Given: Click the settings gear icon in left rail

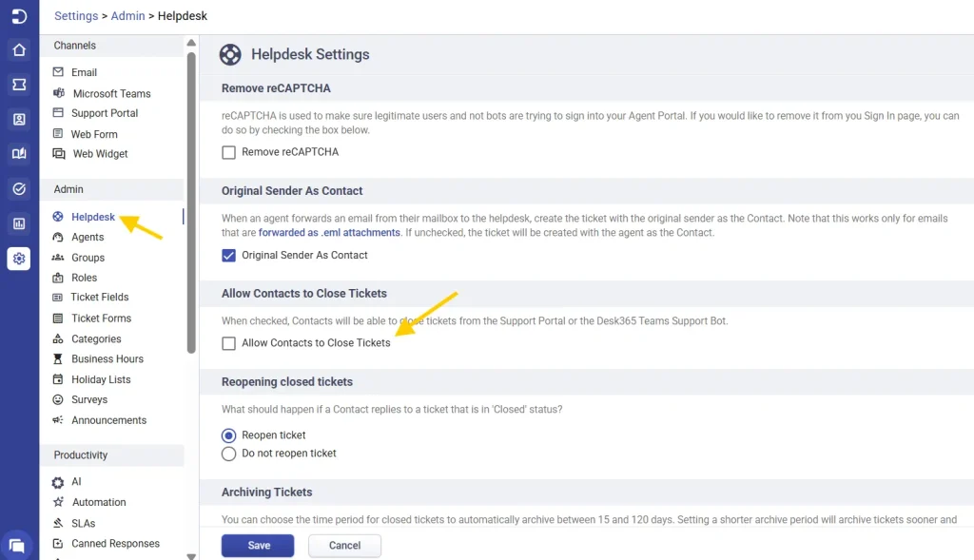Looking at the screenshot, I should click(x=19, y=259).
